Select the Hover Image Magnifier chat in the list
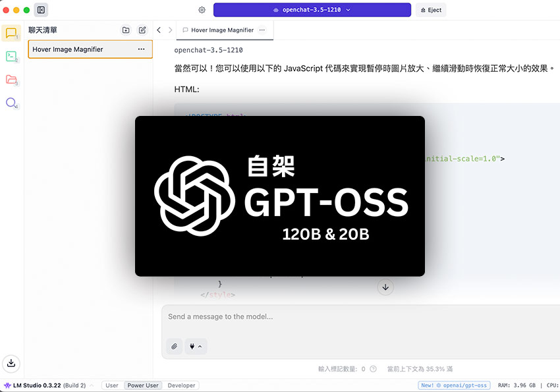This screenshot has height=392, width=560. click(x=90, y=49)
